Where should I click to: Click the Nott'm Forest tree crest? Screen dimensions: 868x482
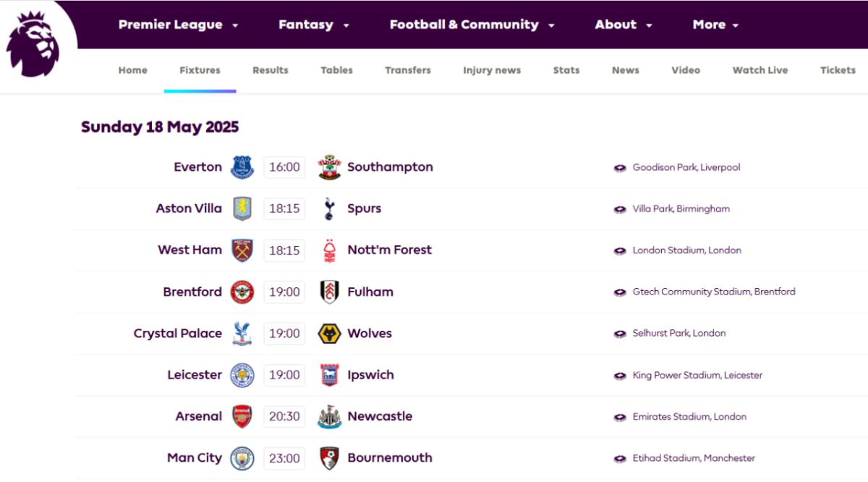point(329,250)
